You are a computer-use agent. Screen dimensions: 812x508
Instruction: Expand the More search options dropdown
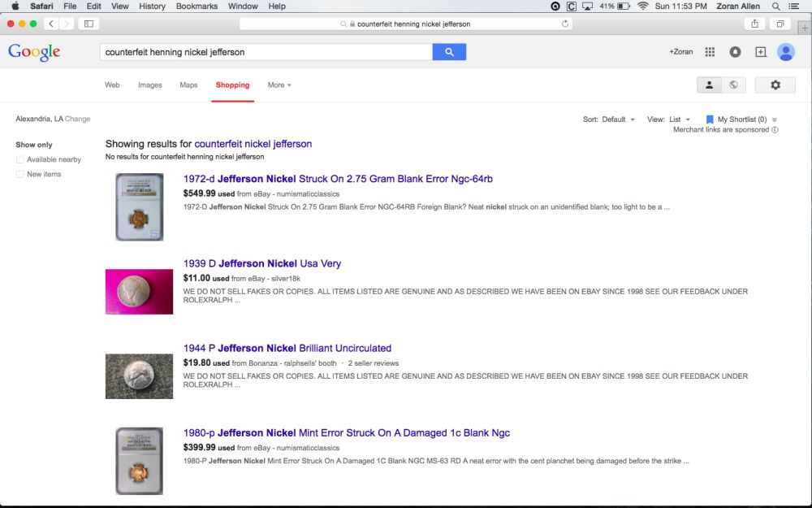pyautogui.click(x=279, y=85)
